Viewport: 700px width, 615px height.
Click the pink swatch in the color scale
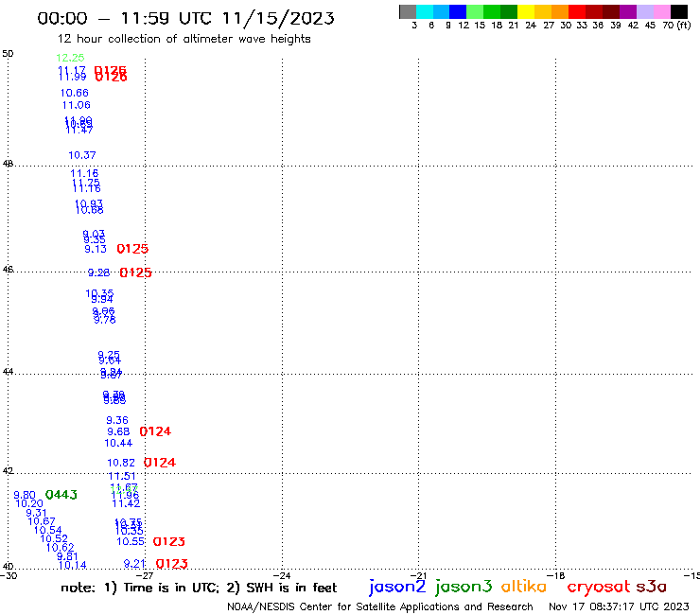tap(662, 11)
